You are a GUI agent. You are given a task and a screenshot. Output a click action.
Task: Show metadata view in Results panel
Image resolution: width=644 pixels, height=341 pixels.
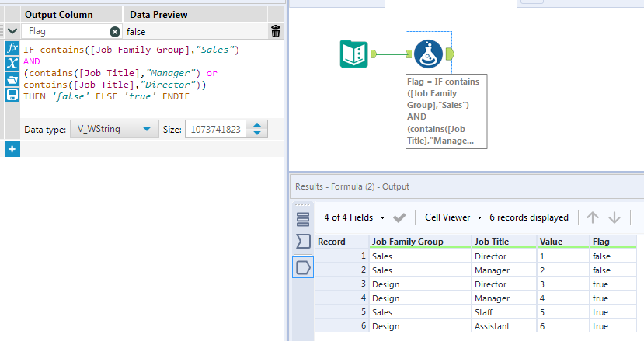[x=303, y=219]
